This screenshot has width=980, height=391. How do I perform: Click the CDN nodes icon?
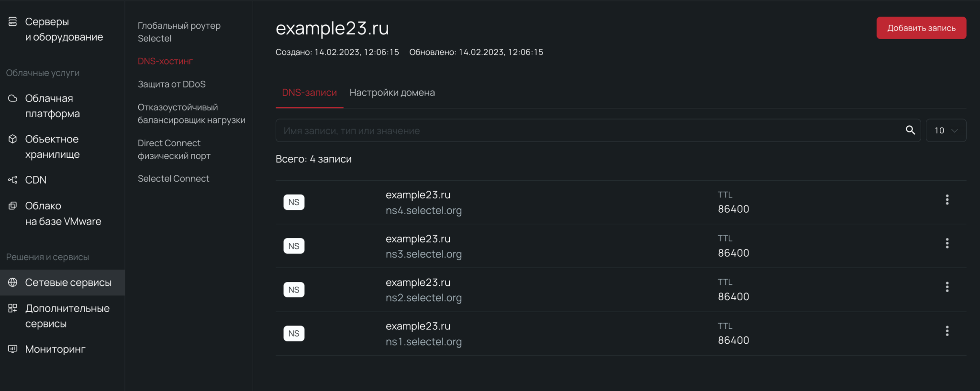pyautogui.click(x=13, y=180)
